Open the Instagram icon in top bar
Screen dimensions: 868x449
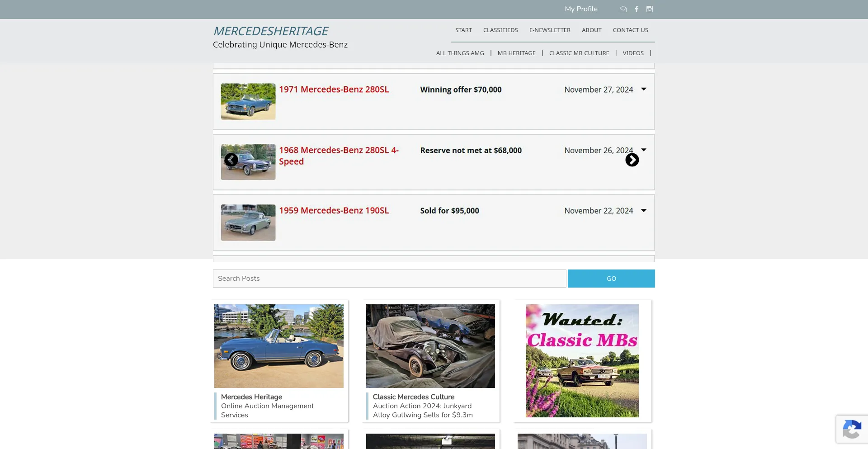(x=650, y=9)
